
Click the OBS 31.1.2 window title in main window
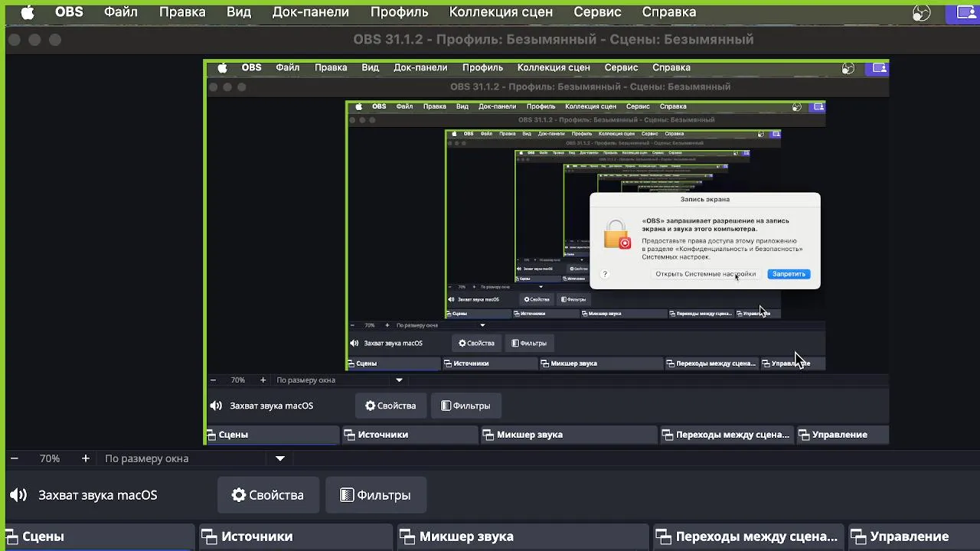point(554,39)
